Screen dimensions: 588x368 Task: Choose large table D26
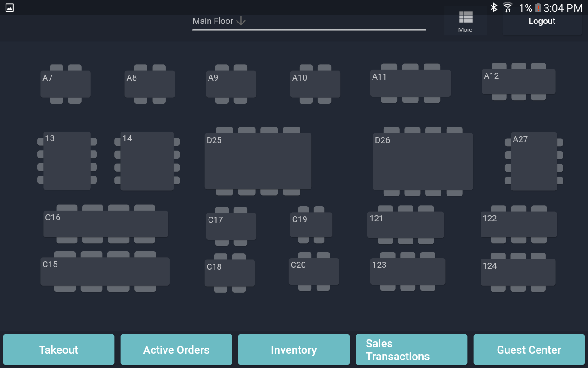(x=423, y=161)
